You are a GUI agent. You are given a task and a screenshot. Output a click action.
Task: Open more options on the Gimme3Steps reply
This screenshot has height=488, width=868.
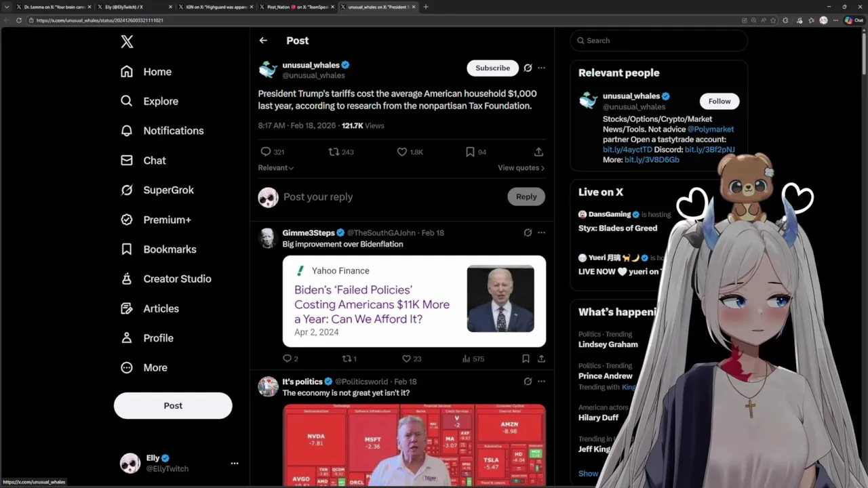coord(541,232)
